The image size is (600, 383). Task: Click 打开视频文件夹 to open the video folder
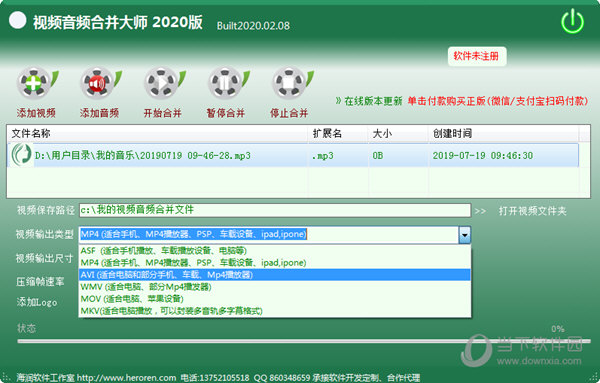pos(532,211)
